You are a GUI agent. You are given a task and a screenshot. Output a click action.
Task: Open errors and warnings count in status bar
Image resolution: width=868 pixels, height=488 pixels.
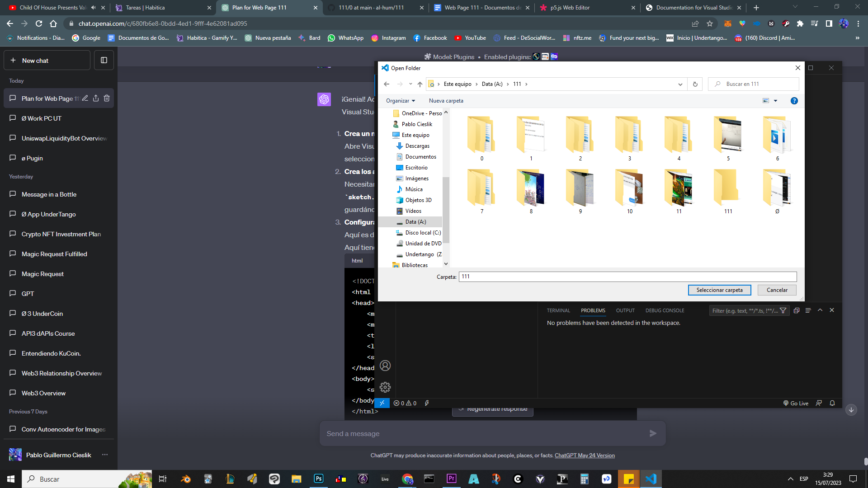405,403
